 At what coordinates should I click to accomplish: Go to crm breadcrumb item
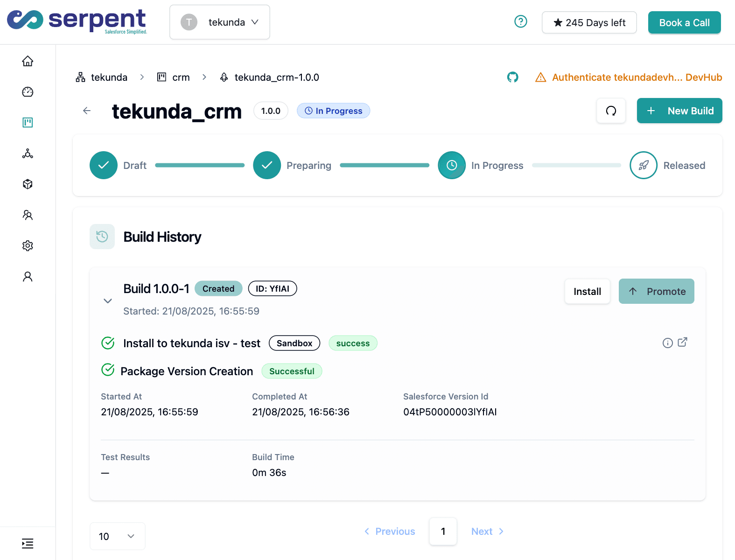pyautogui.click(x=174, y=77)
